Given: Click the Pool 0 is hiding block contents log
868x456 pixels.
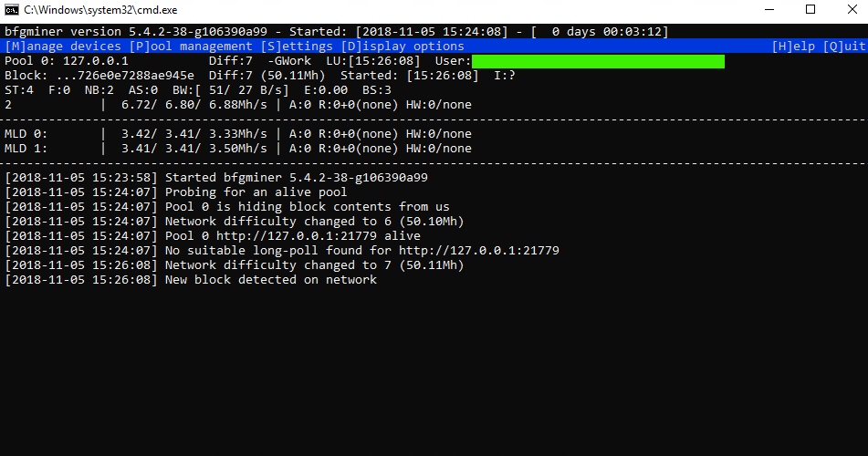Looking at the screenshot, I should [x=227, y=206].
